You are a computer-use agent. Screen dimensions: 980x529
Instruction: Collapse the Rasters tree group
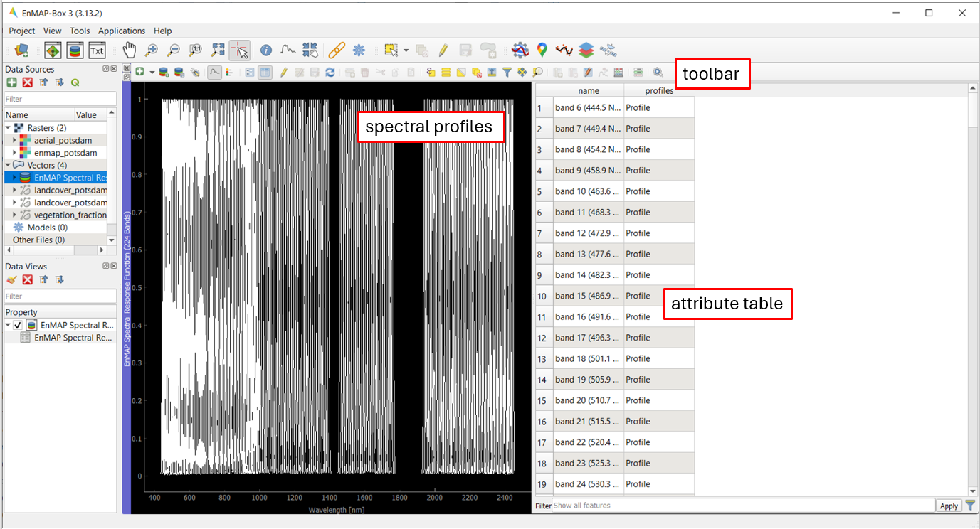[x=9, y=128]
